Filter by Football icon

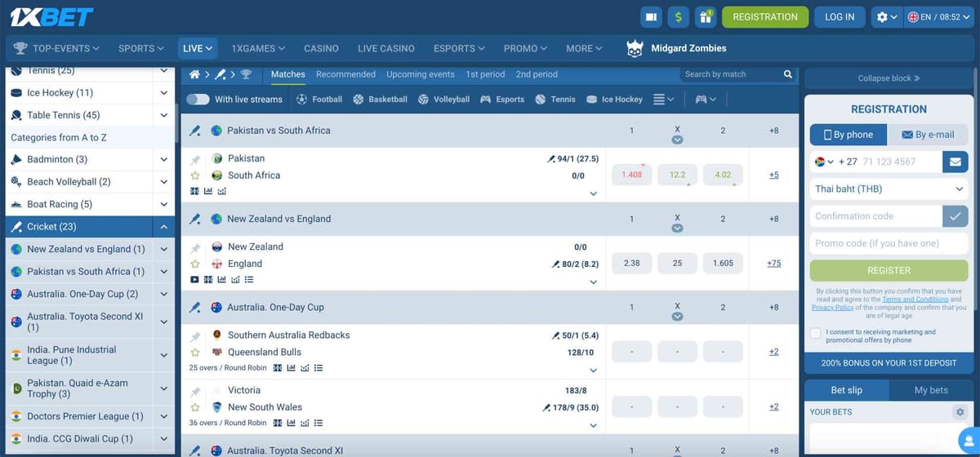click(x=319, y=99)
